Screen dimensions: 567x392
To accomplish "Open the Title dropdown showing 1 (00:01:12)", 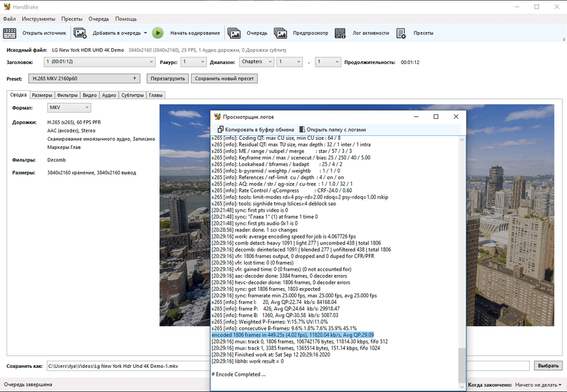I will point(99,62).
